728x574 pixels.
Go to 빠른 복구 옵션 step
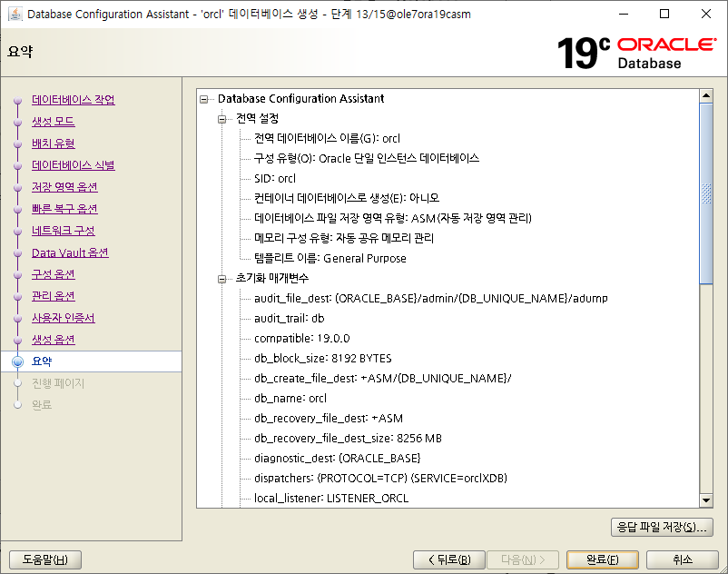point(64,209)
